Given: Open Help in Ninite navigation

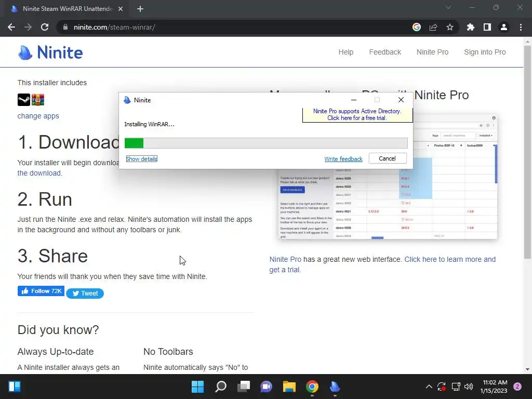Looking at the screenshot, I should pos(345,52).
